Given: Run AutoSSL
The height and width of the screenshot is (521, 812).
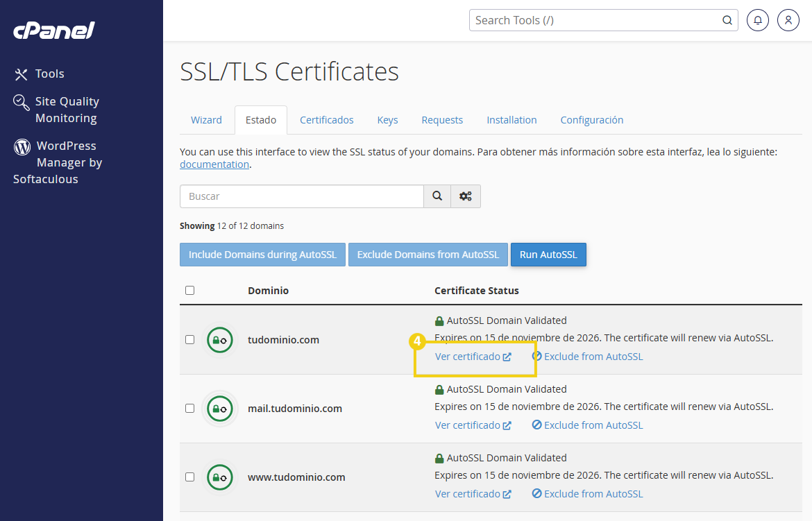Looking at the screenshot, I should [x=548, y=255].
